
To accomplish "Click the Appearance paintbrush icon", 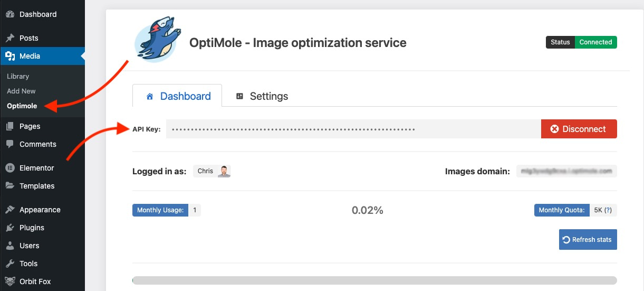I will point(9,210).
